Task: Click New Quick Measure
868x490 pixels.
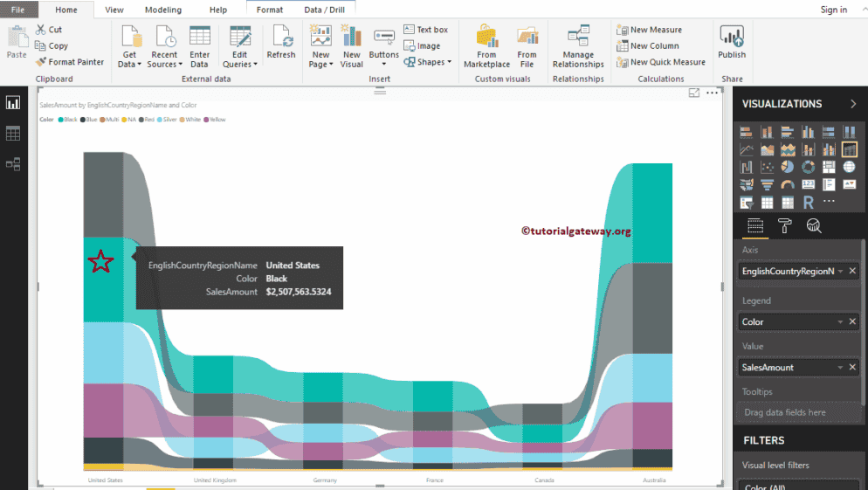Action: coord(661,62)
